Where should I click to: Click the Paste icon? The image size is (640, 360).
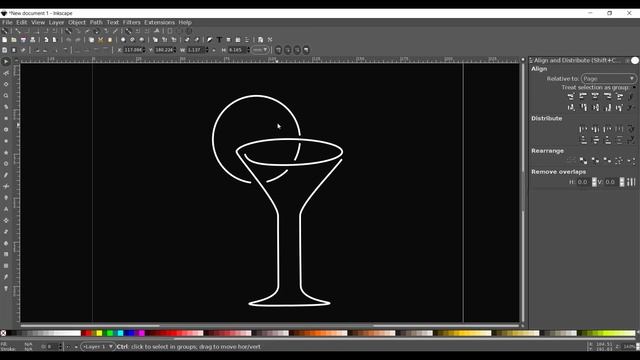(x=110, y=40)
